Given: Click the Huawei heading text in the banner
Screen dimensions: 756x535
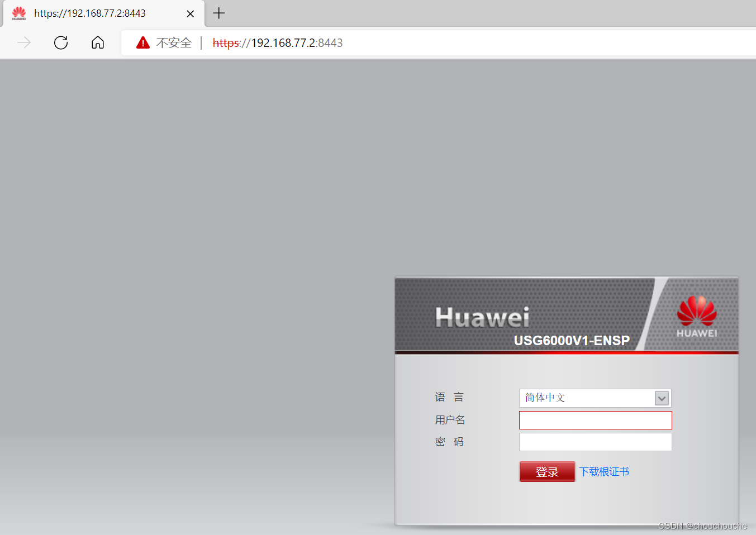Looking at the screenshot, I should coord(482,317).
